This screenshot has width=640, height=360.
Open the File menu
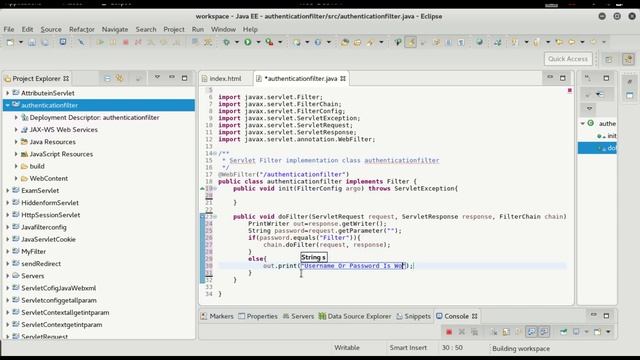pyautogui.click(x=9, y=29)
